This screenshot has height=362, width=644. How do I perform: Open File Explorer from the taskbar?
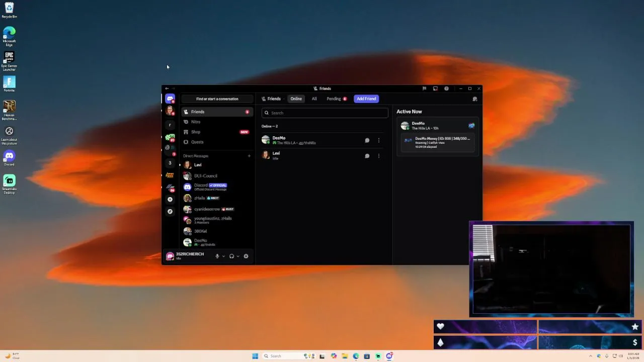[x=345, y=356]
